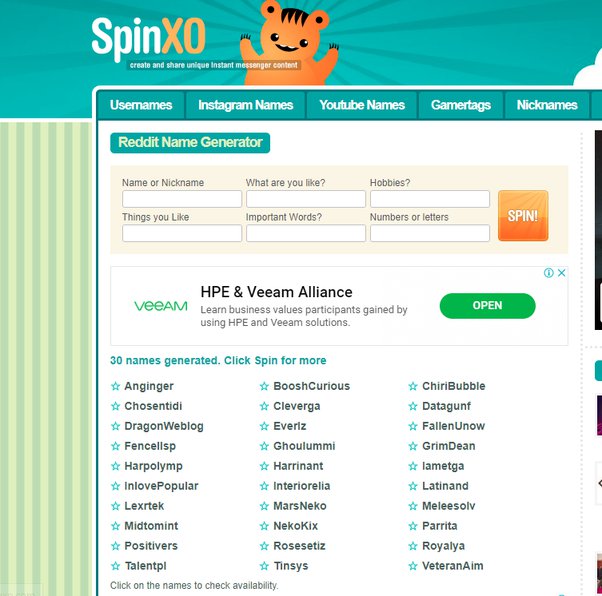Open the Youtube Names tab
This screenshot has height=596, width=602.
click(x=362, y=105)
